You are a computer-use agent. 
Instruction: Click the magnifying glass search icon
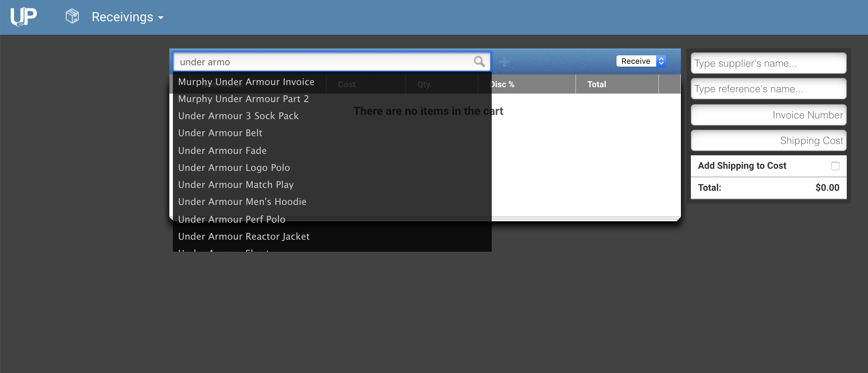pos(479,62)
